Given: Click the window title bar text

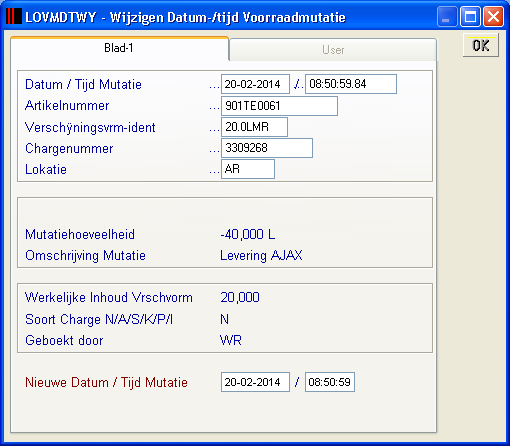Looking at the screenshot, I should pyautogui.click(x=185, y=17).
